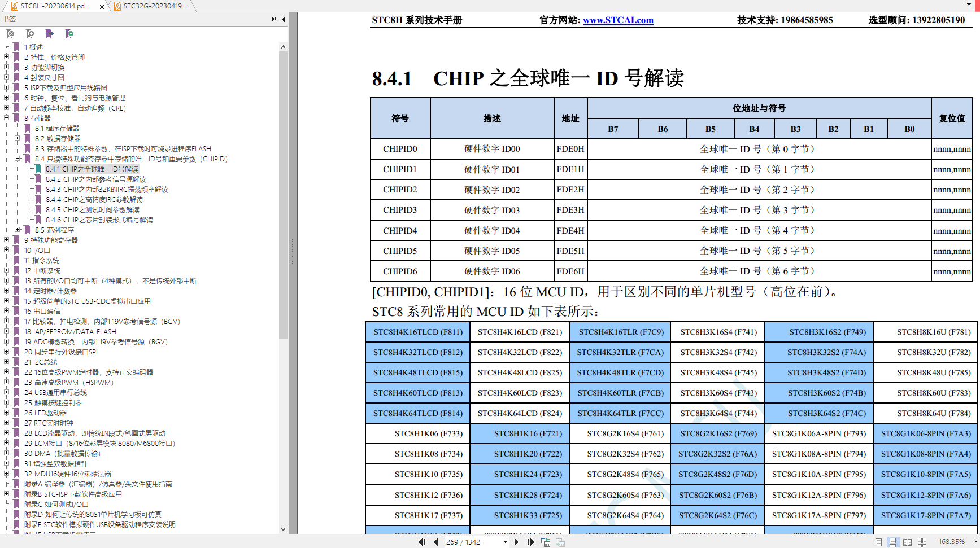Image resolution: width=980 pixels, height=548 pixels.
Task: Click the 168.35% zoom value
Action: click(x=952, y=542)
